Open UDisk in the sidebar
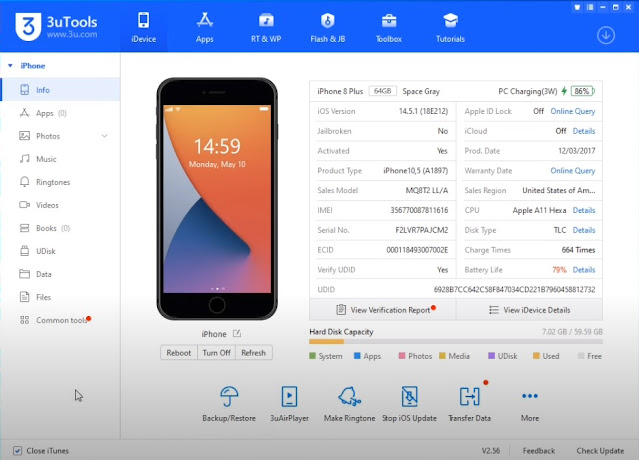The height and width of the screenshot is (460, 639). point(60,251)
